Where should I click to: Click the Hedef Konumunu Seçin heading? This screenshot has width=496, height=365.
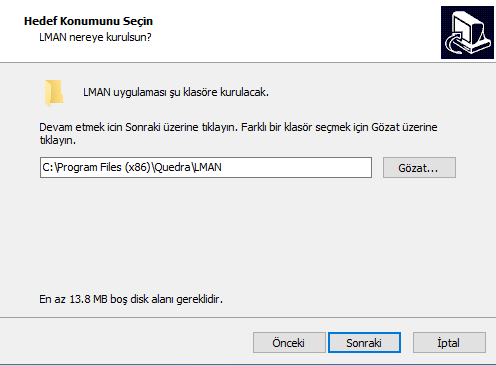click(88, 21)
